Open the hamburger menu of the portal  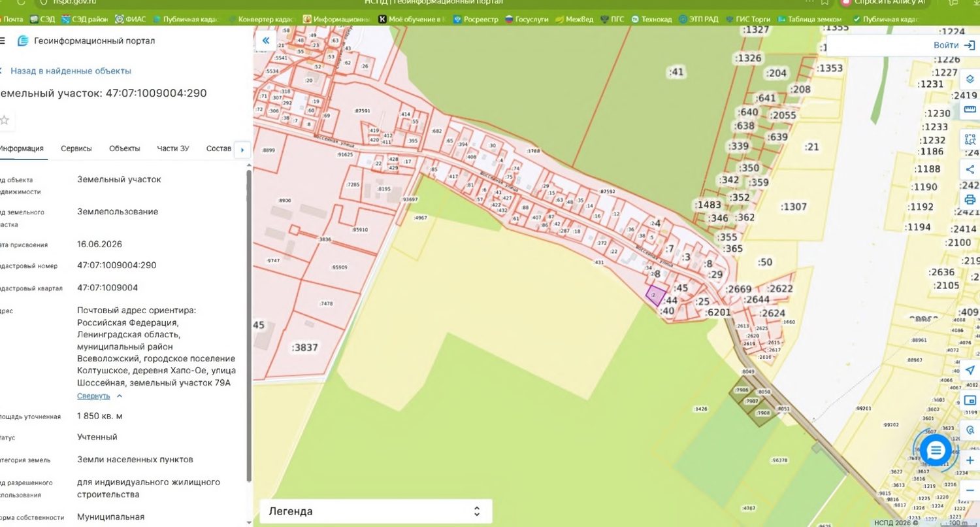coord(3,41)
